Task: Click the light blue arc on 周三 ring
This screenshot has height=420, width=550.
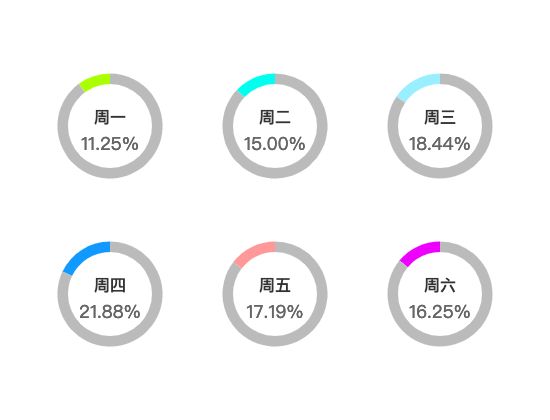Action: coord(420,85)
